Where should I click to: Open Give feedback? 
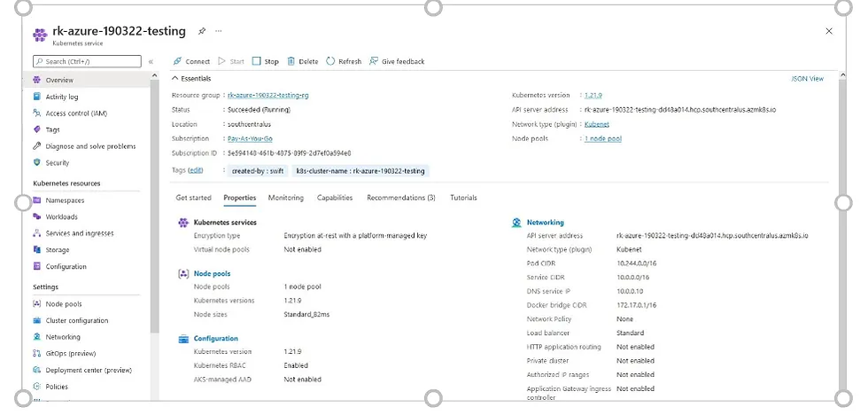coord(397,61)
